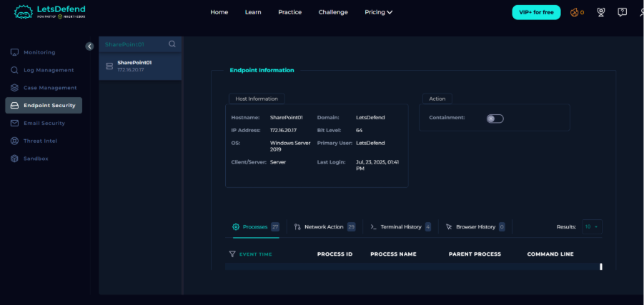This screenshot has height=305, width=644.
Task: Open the Challenge menu item
Action: coord(333,12)
